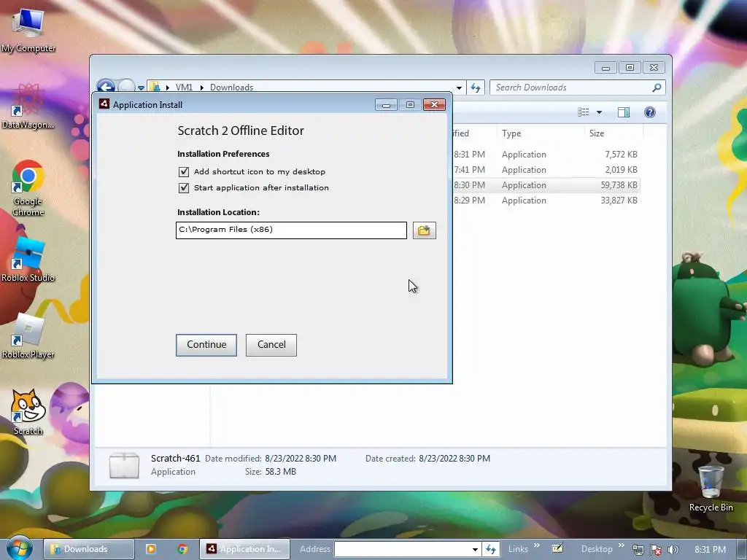Click the Installation Location path field

point(291,230)
